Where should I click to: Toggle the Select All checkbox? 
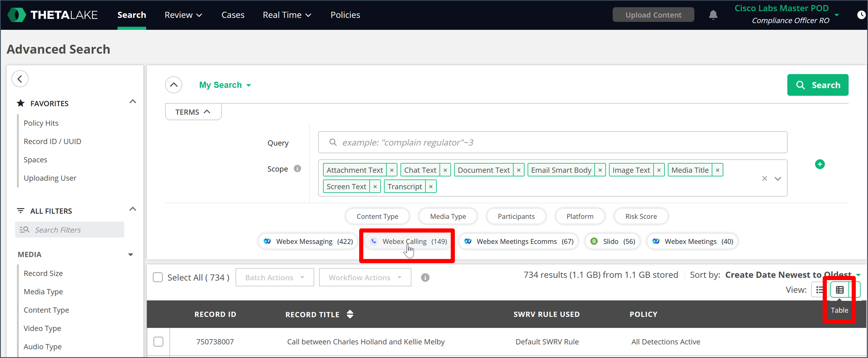158,277
